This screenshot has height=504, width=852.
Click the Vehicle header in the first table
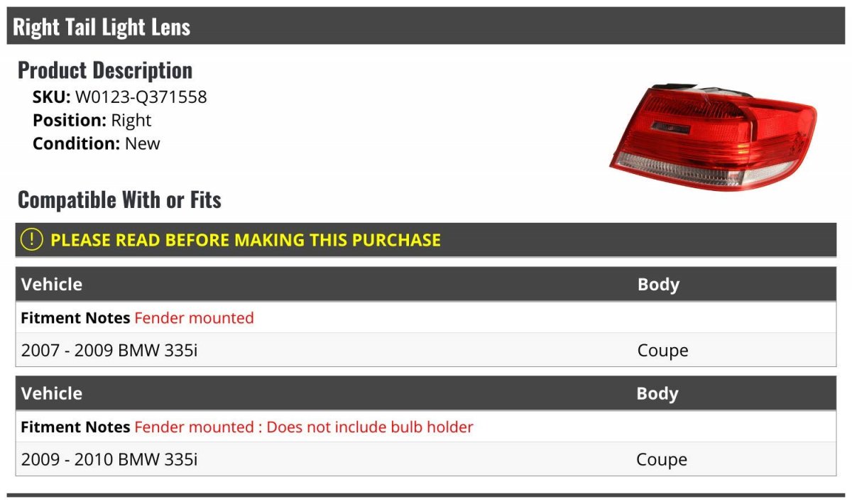pos(52,285)
